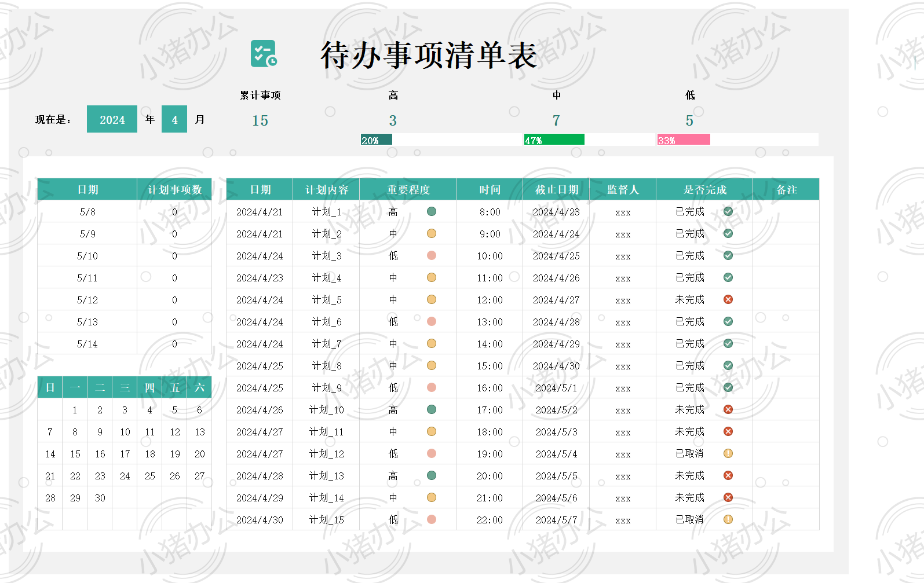Click the 已取消 status text for 计划_12
924x583 pixels.
690,454
